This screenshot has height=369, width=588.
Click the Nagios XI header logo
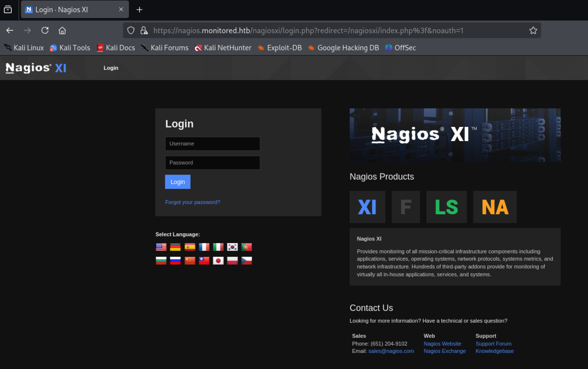pos(36,68)
